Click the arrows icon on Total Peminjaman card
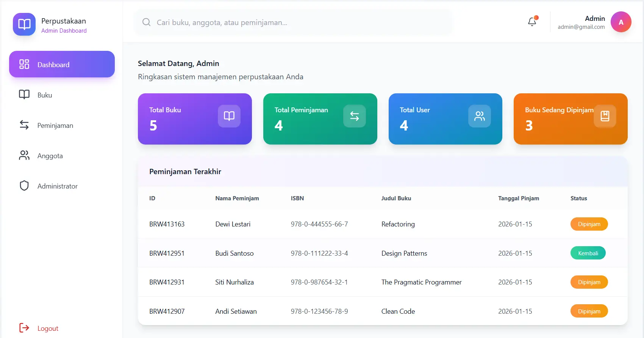644x338 pixels. [x=355, y=116]
